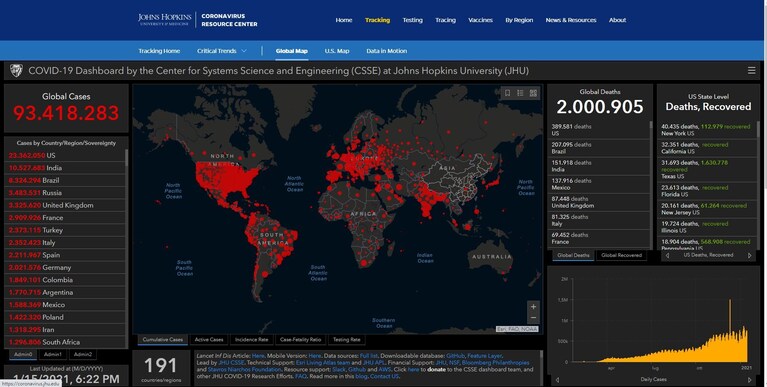Select the Admin1 level button
Screen dimensions: 767x387
click(x=53, y=354)
